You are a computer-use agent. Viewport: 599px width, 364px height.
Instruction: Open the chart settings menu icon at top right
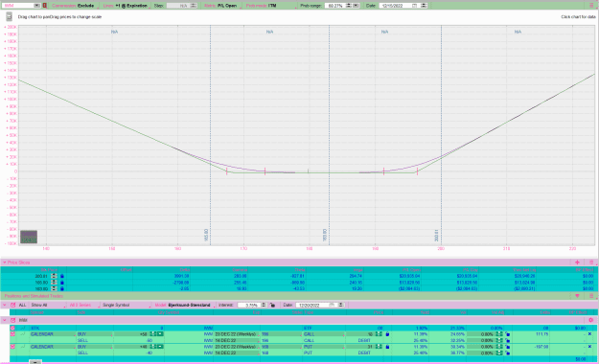point(591,6)
